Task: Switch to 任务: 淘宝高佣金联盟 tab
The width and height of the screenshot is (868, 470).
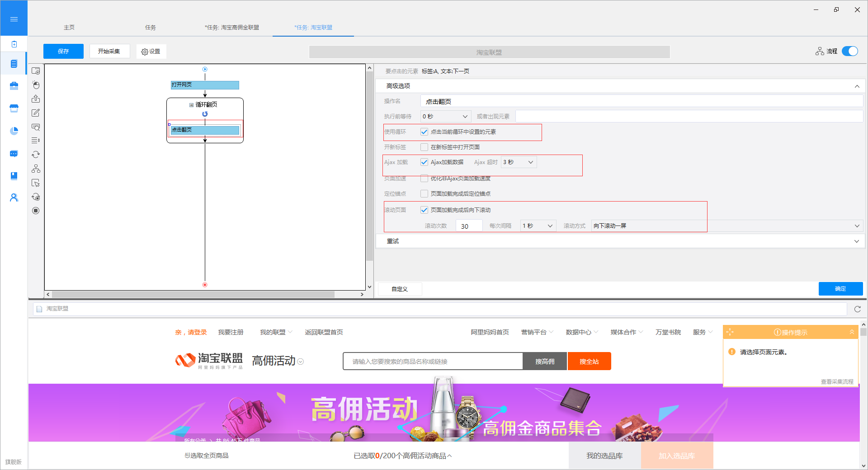Action: click(x=232, y=28)
